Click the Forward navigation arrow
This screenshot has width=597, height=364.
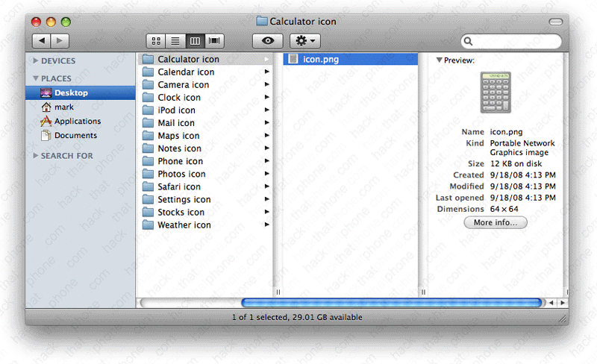click(x=60, y=41)
